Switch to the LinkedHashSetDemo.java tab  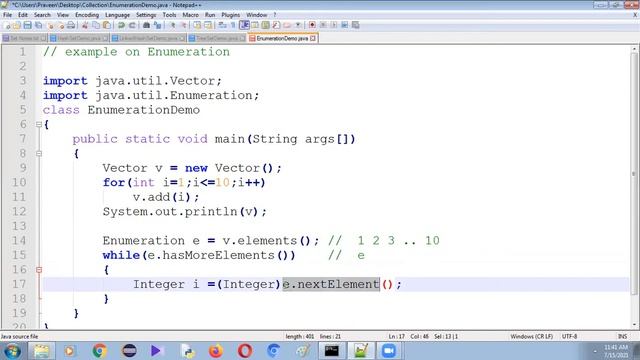[148, 38]
